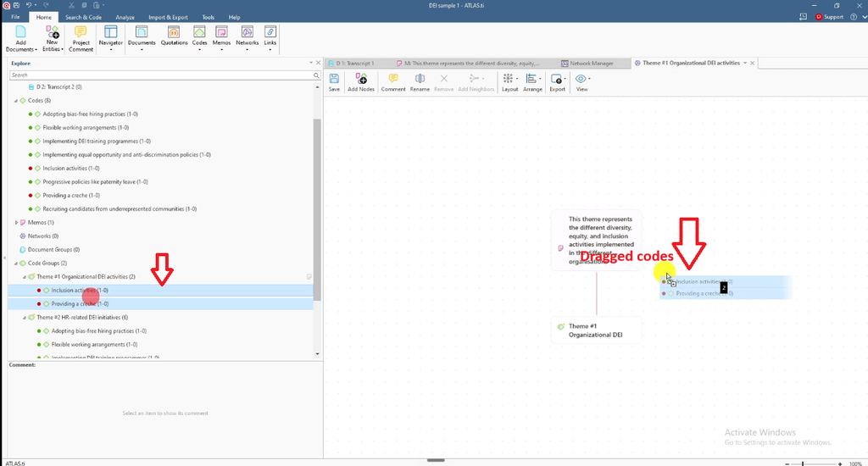Open the File menu
Image resolution: width=868 pixels, height=466 pixels.
[15, 17]
